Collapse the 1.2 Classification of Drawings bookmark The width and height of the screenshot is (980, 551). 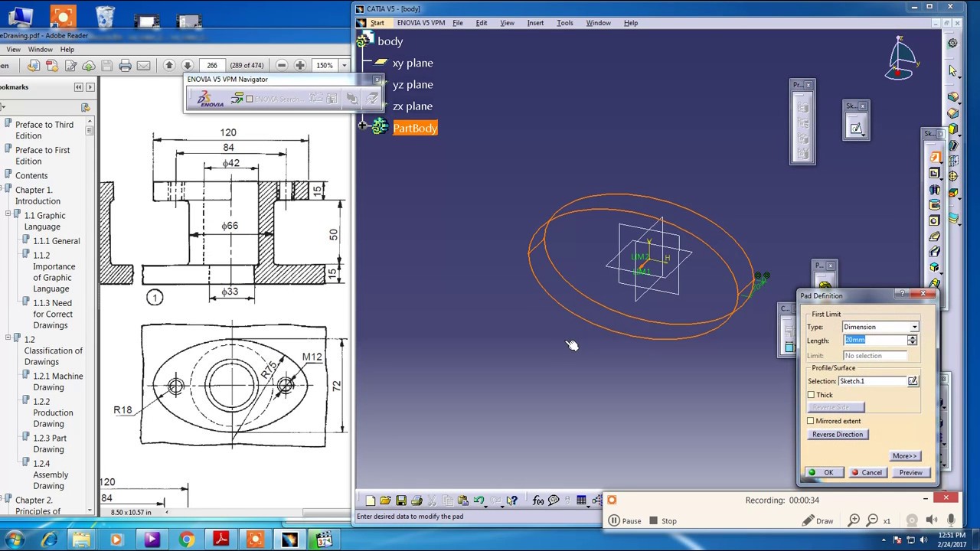click(8, 338)
